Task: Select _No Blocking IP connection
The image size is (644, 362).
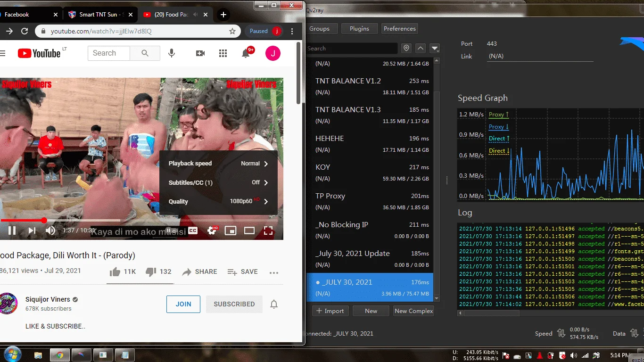Action: 370,230
